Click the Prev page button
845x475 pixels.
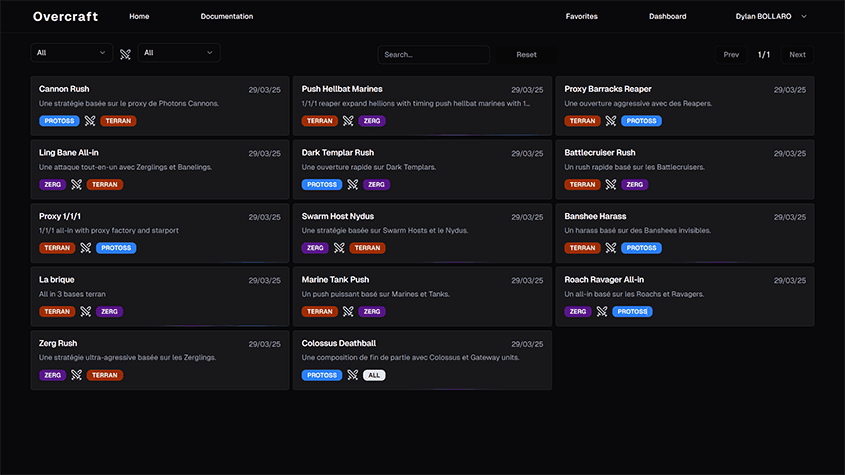click(x=731, y=55)
